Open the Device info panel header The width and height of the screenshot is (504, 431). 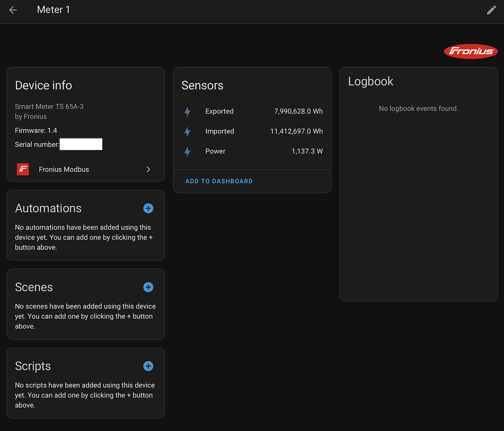click(43, 85)
